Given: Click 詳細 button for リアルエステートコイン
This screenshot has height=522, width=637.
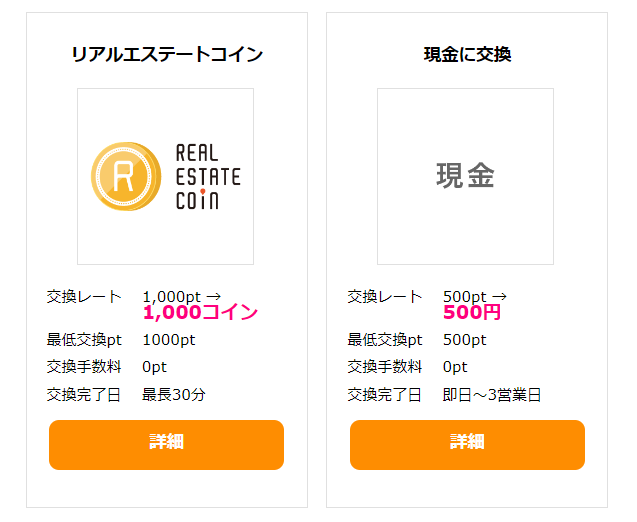Looking at the screenshot, I should [166, 445].
